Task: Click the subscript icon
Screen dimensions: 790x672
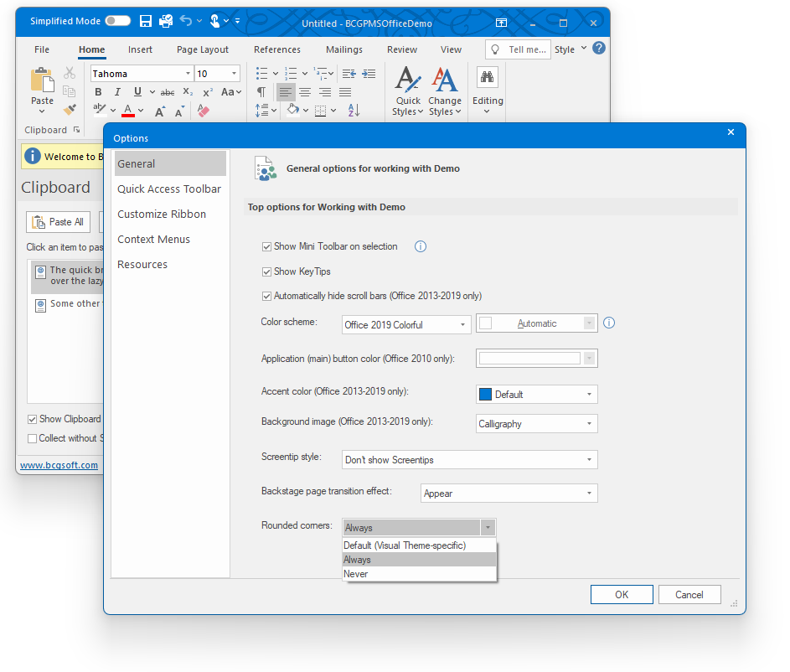Action: coord(187,91)
